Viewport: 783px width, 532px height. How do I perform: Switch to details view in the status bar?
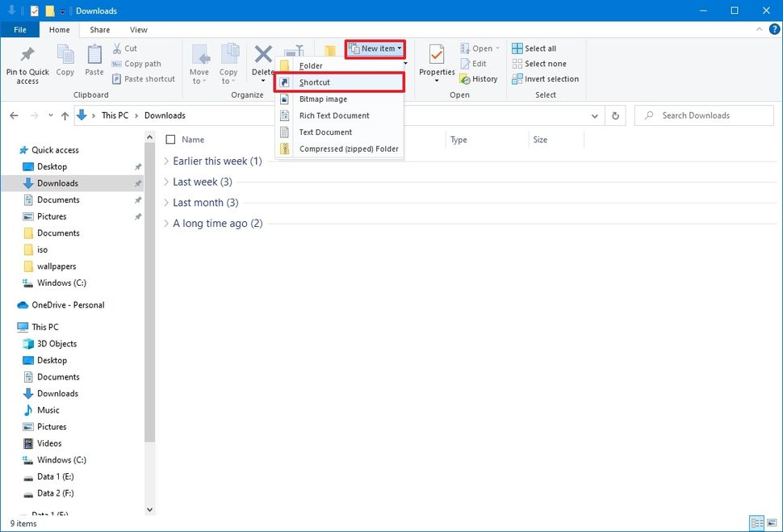tap(757, 523)
